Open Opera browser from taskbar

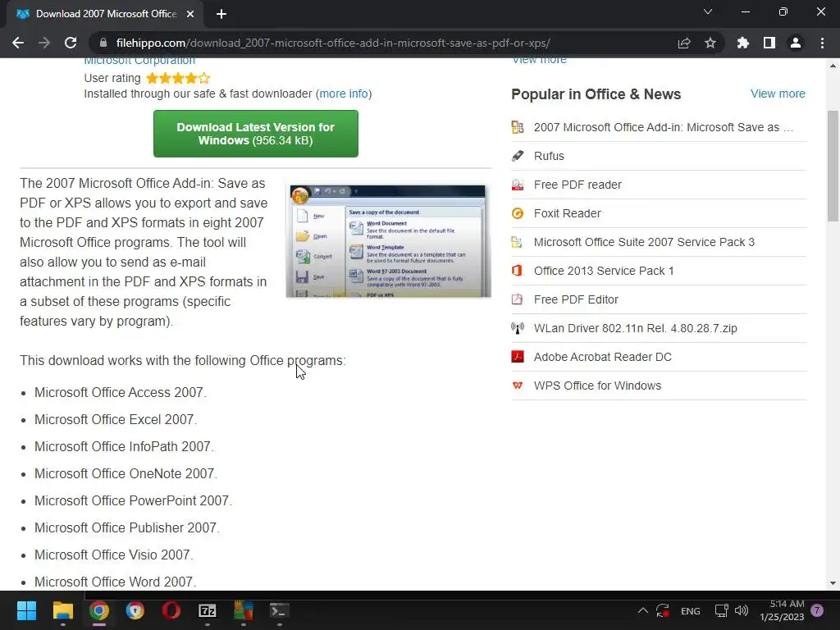point(171,610)
